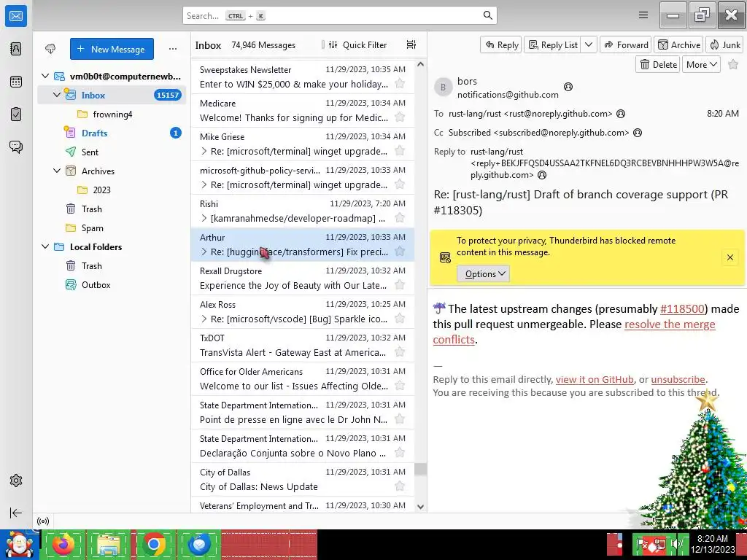747x560 pixels.
Task: Star the Sweepstakes Newsletter message
Action: coord(400,84)
